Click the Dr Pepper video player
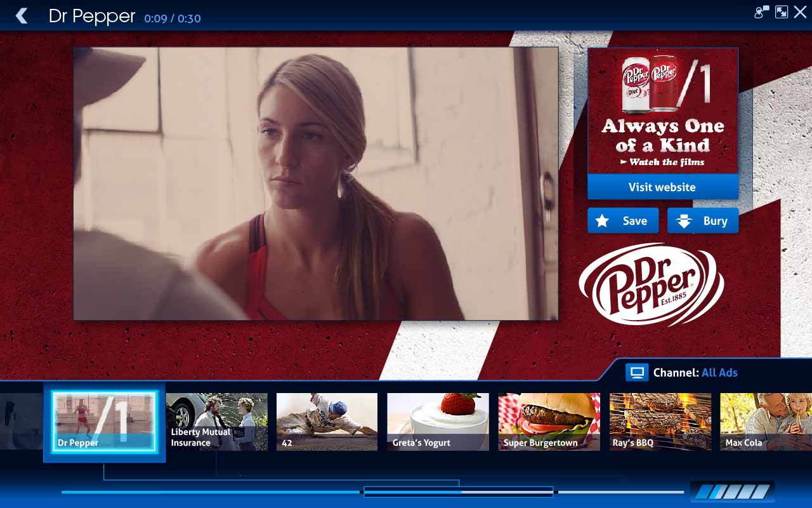 [x=316, y=184]
